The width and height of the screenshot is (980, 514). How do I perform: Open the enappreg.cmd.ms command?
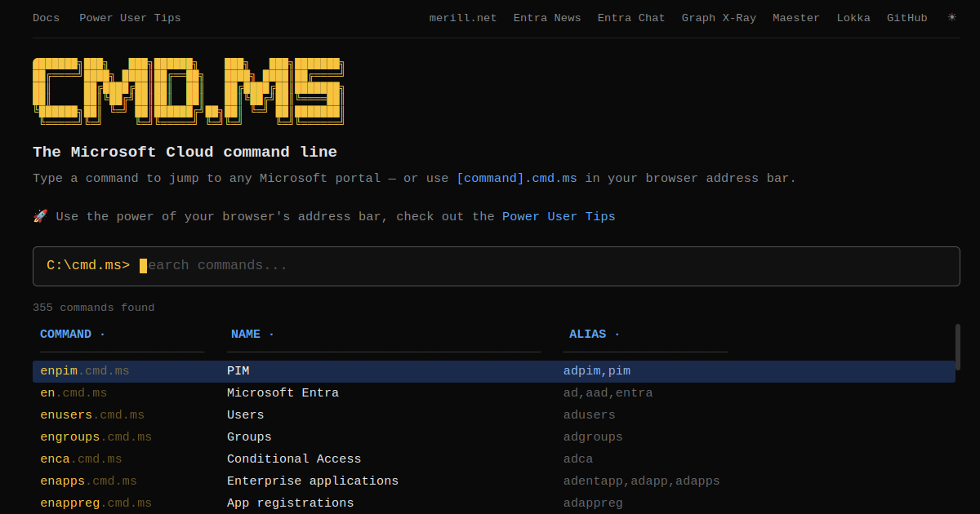point(96,503)
